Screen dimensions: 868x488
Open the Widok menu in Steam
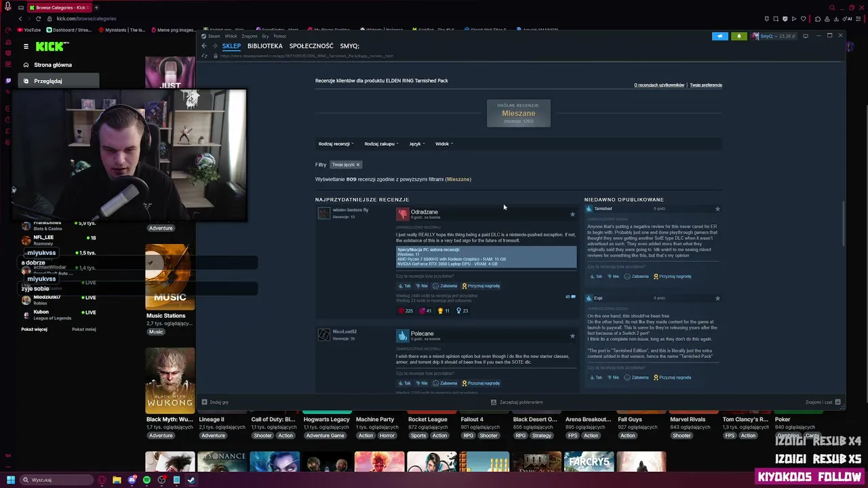tap(231, 36)
